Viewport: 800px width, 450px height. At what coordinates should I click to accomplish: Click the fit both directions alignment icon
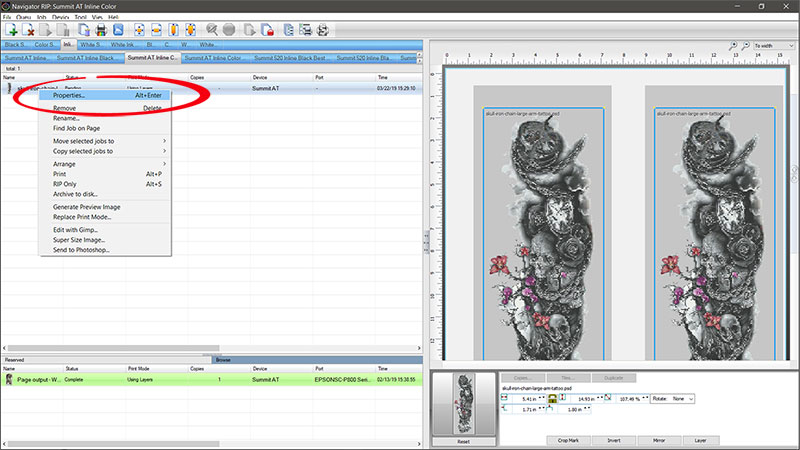click(191, 30)
